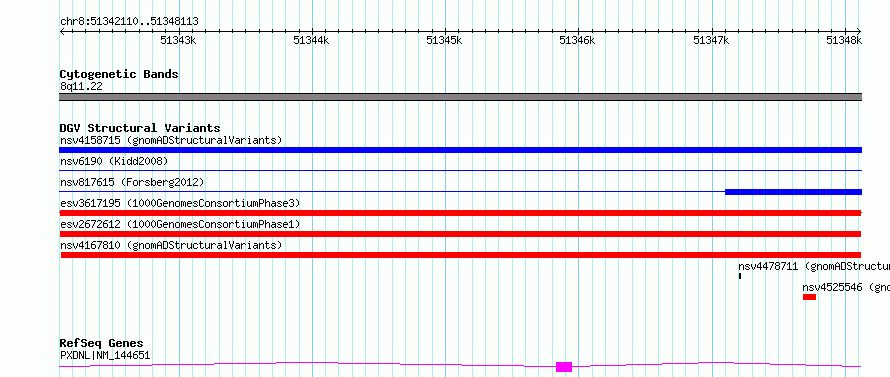
Task: Click the left scroll arrow on ruler
Action: pyautogui.click(x=62, y=32)
